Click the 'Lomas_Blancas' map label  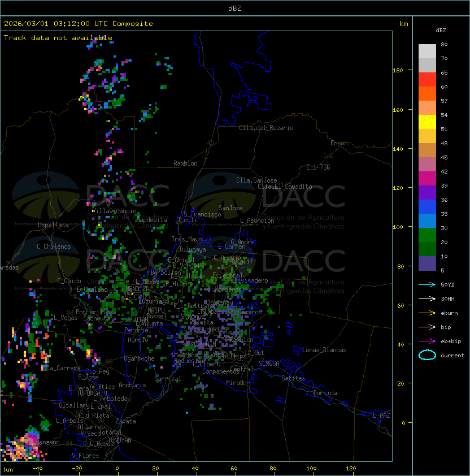pos(324,350)
